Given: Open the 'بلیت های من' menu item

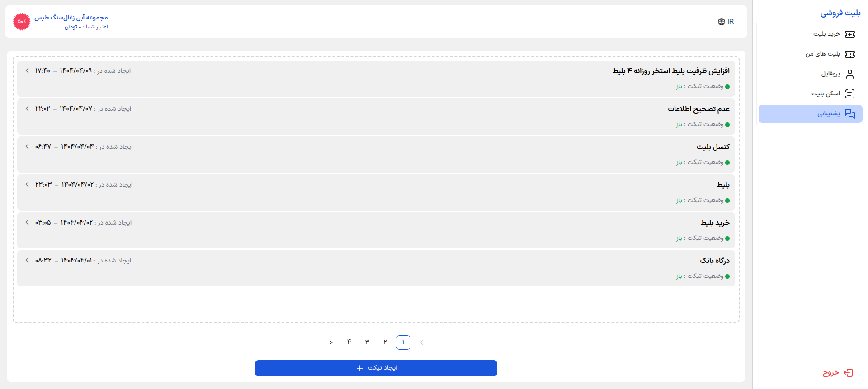Looking at the screenshot, I should 822,54.
